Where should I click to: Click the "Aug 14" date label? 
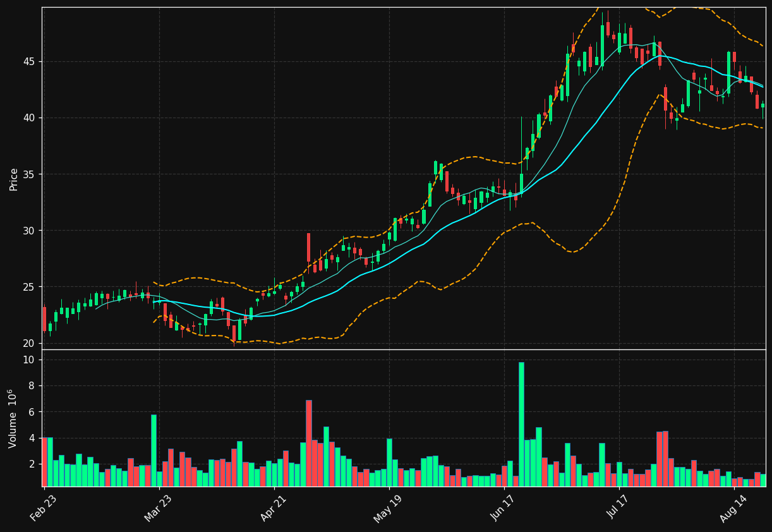(x=734, y=508)
